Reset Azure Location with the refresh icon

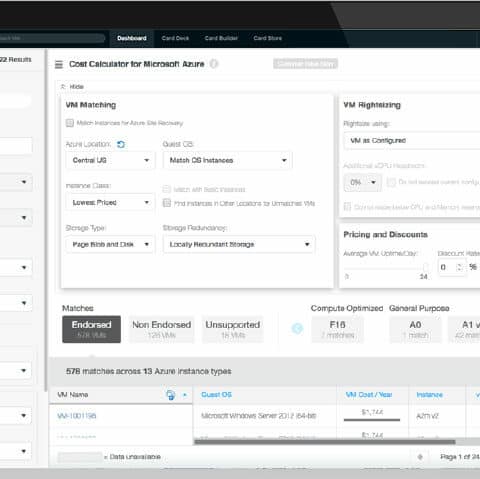121,144
